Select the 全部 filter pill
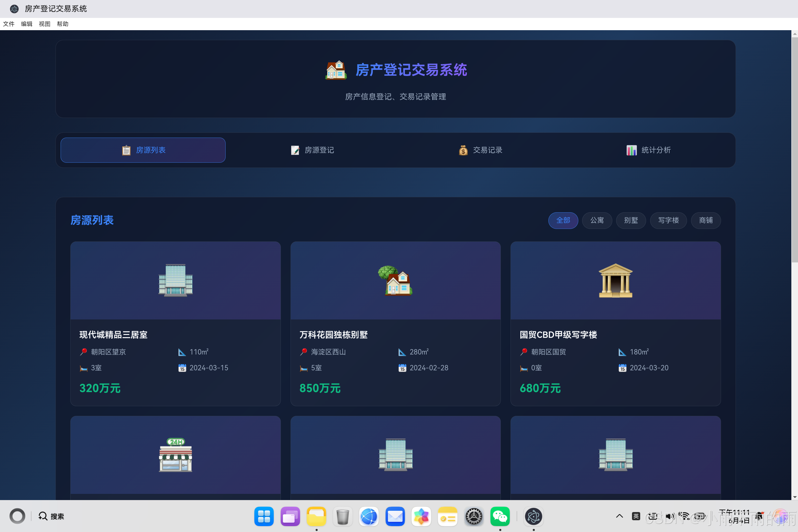This screenshot has width=798, height=532. pyautogui.click(x=563, y=220)
